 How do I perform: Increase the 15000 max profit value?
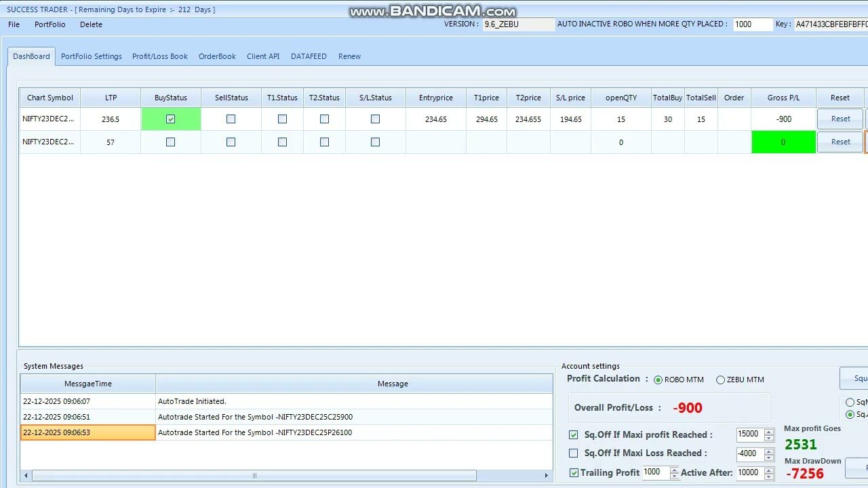(x=768, y=431)
